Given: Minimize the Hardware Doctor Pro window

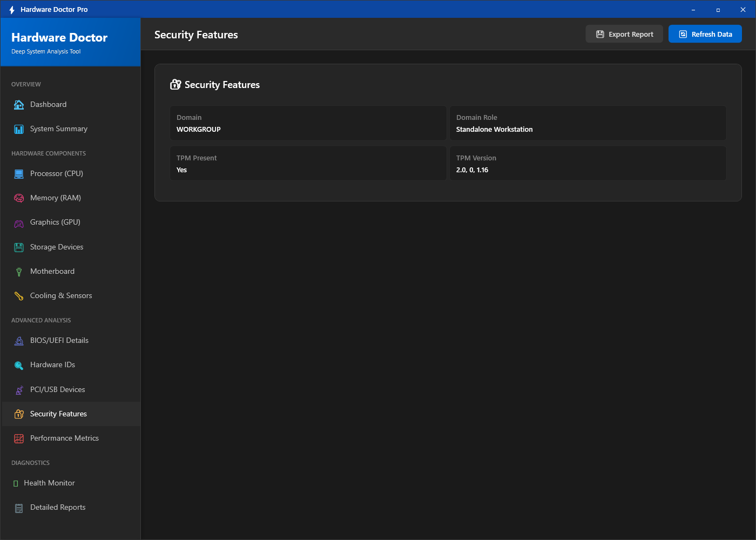Looking at the screenshot, I should pyautogui.click(x=693, y=10).
